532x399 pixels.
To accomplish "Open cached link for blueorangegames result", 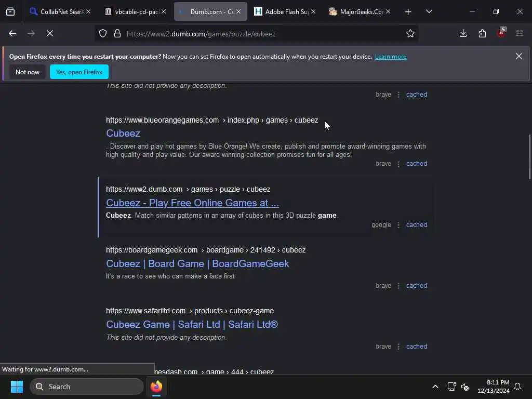I will click(x=417, y=164).
